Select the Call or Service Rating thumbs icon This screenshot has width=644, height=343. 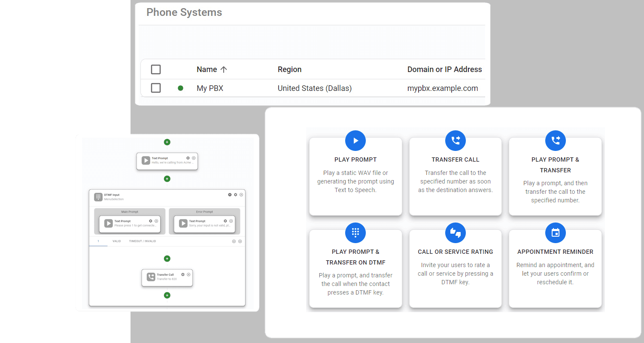click(456, 233)
